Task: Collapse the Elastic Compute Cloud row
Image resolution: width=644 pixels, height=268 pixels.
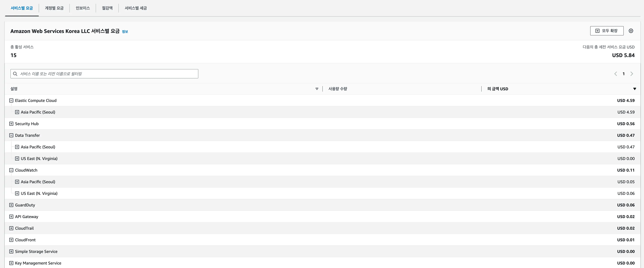Action: (x=11, y=101)
